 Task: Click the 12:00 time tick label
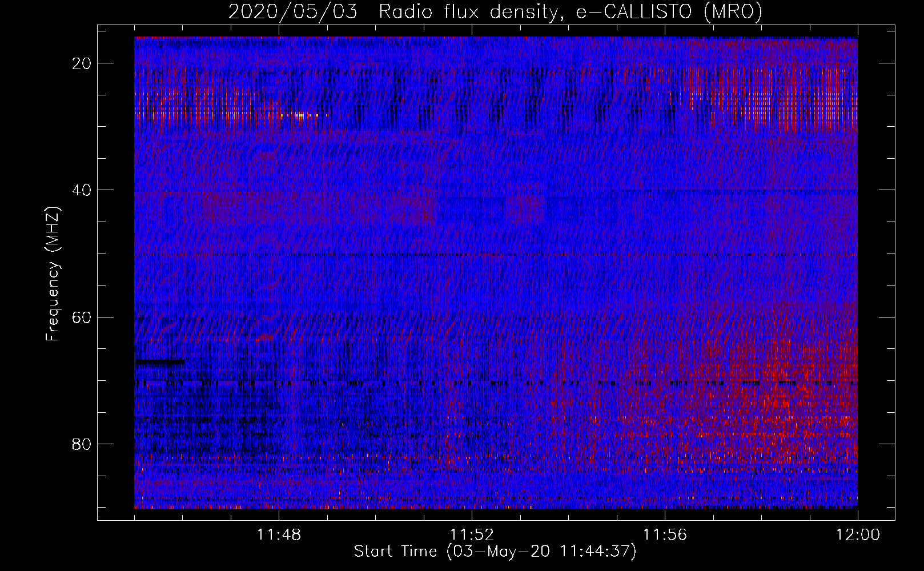pyautogui.click(x=858, y=535)
